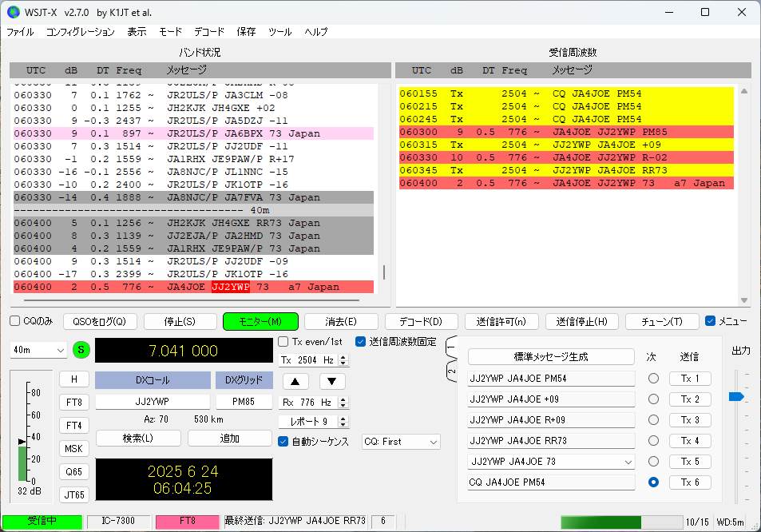Click the Rx frequency pane scroll-down arrow

click(744, 300)
